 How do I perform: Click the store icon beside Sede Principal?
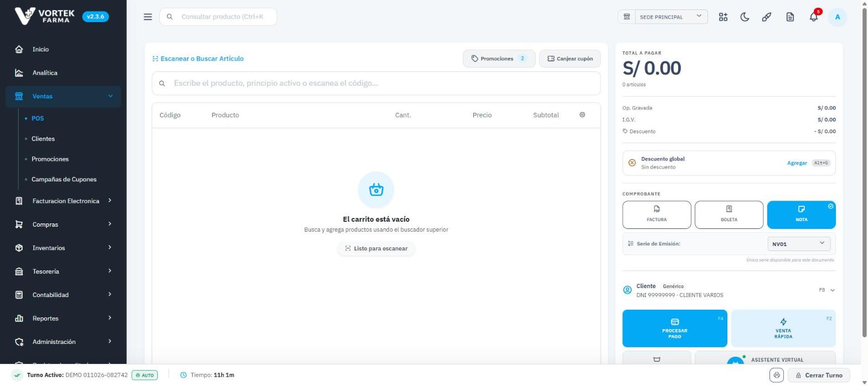(x=627, y=17)
